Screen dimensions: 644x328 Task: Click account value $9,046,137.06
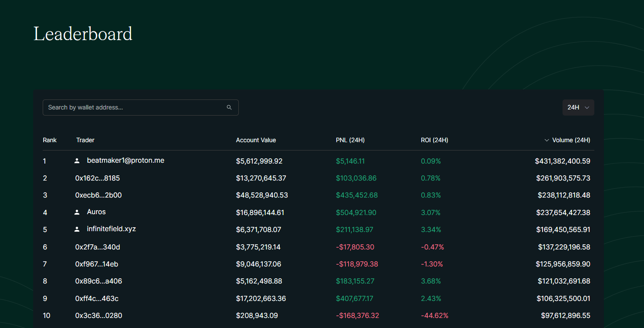258,264
